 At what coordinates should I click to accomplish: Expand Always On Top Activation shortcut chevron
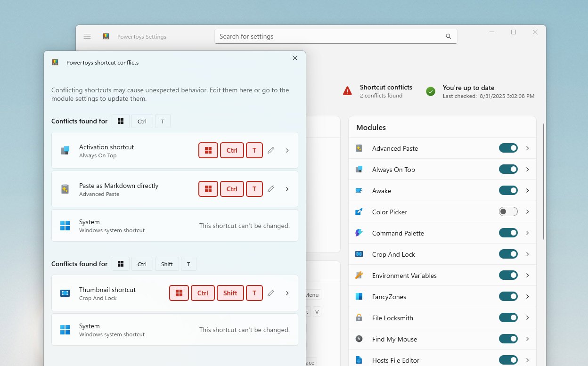287,150
